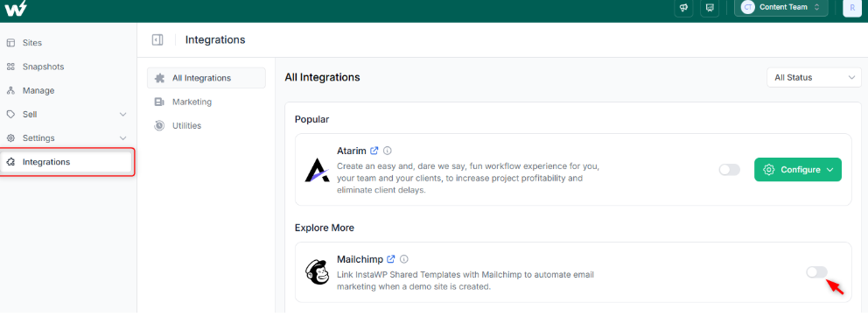
Task: Click the Atarim integration title
Action: [x=351, y=151]
